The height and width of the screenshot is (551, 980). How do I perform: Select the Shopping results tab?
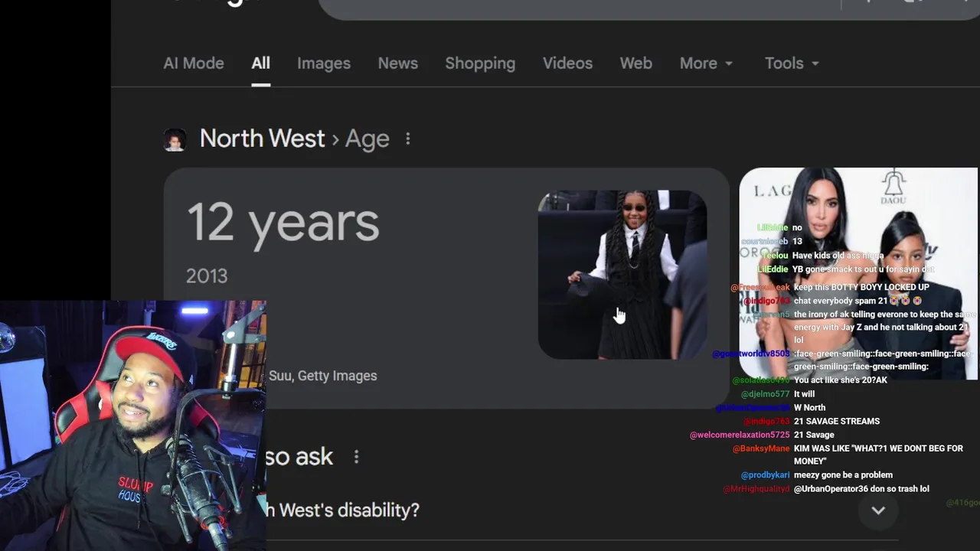pyautogui.click(x=480, y=64)
